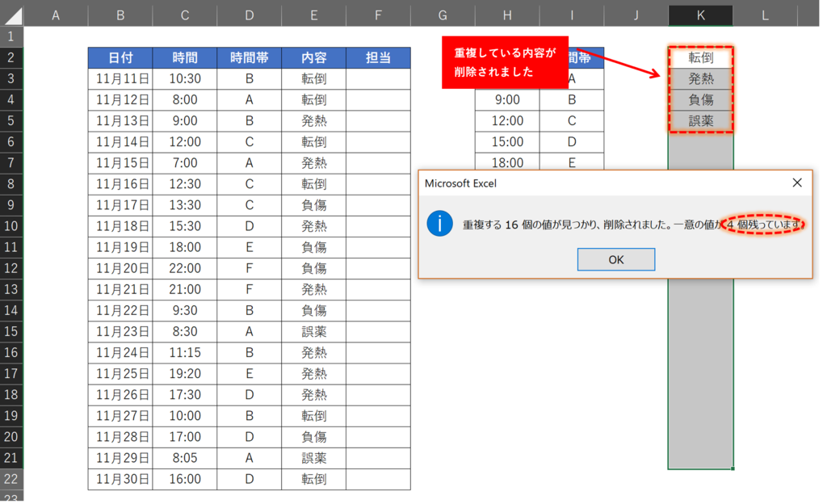Click cell K3 containing 発熱
The width and height of the screenshot is (827, 504).
(700, 79)
